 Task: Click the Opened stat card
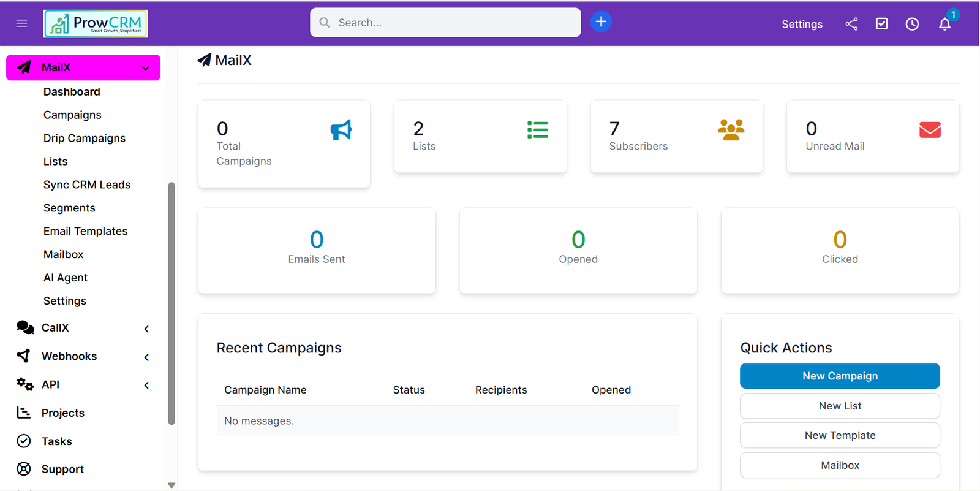coord(578,251)
